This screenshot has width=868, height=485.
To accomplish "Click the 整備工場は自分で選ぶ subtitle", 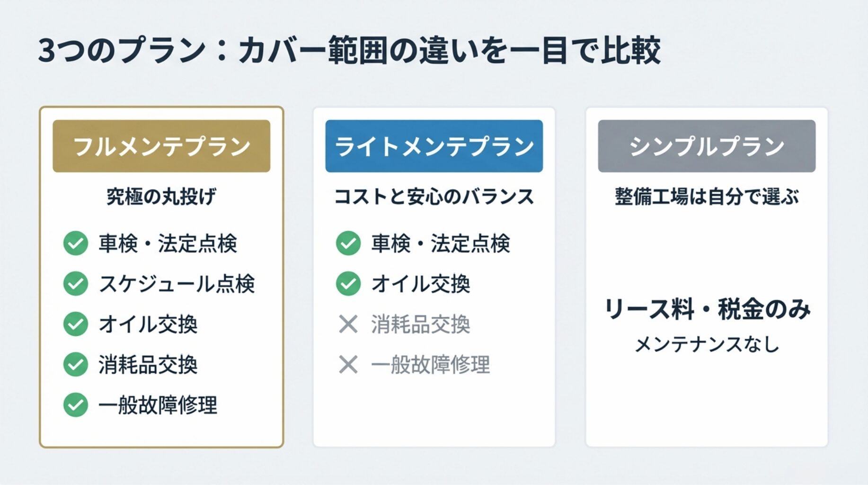I will (x=707, y=197).
